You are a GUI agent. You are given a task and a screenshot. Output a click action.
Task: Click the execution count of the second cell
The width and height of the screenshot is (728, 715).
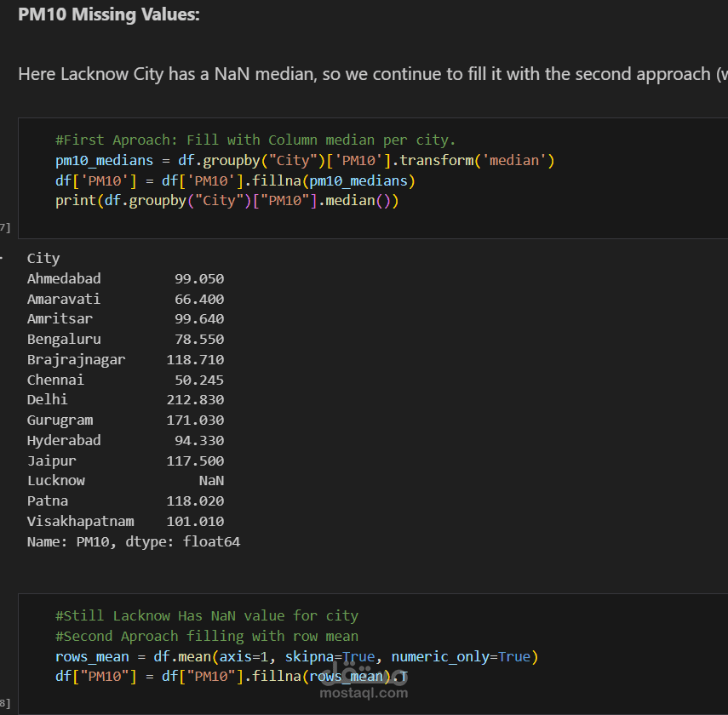pos(5,703)
